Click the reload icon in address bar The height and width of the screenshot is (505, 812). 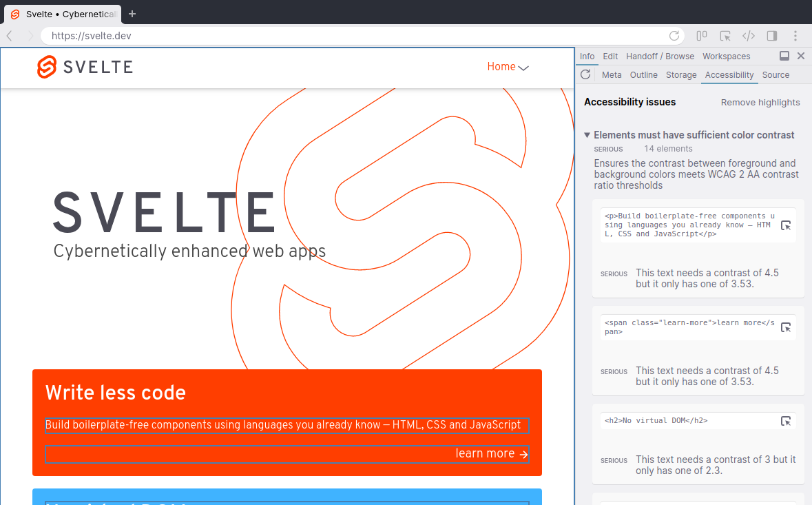coord(674,36)
